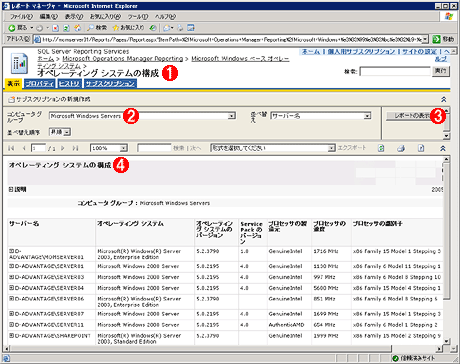
Task: Open the export format selection dropdown
Action: [331, 148]
